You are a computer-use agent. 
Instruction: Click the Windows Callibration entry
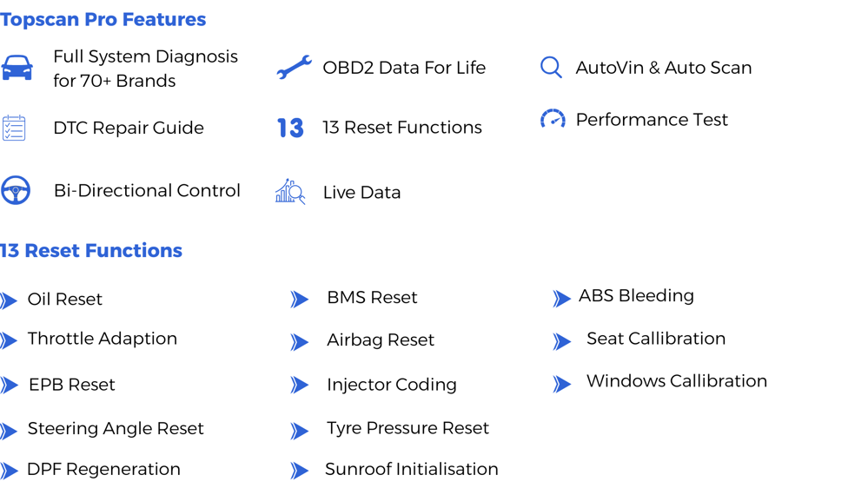677,380
